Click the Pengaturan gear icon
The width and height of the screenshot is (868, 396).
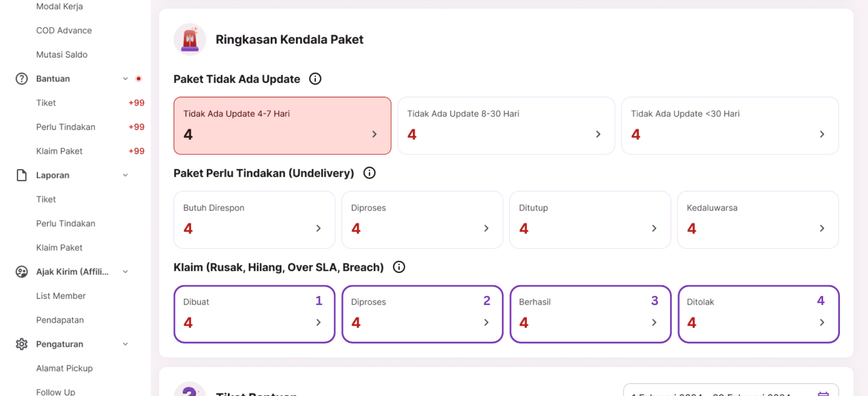point(22,344)
